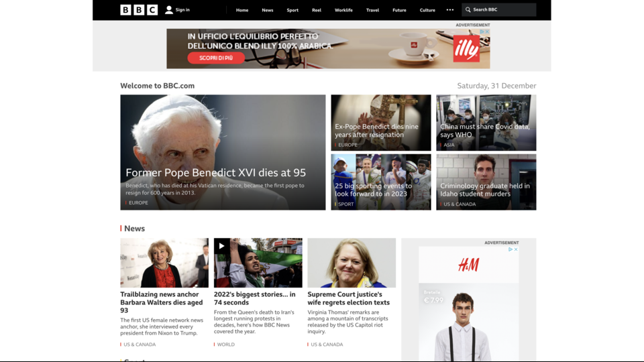The height and width of the screenshot is (362, 644).
Task: Close the H&M advertisement with X icon
Action: pyautogui.click(x=515, y=249)
